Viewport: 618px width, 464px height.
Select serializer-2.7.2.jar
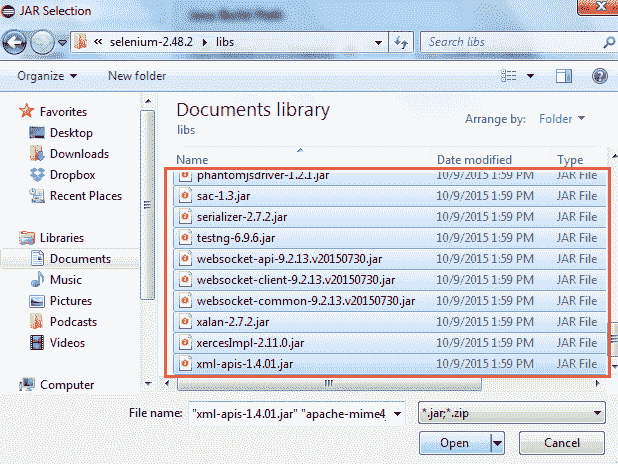(389, 217)
